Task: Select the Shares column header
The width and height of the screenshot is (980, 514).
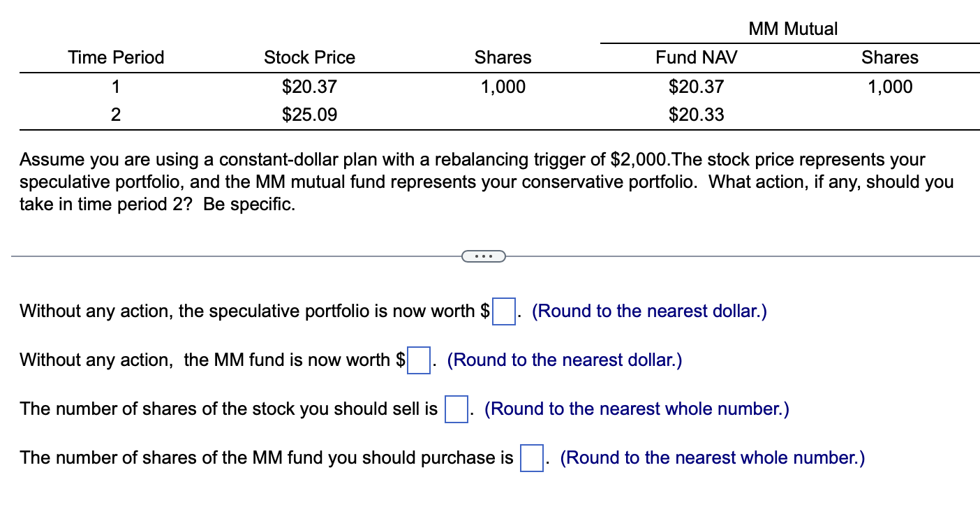Action: coord(503,57)
